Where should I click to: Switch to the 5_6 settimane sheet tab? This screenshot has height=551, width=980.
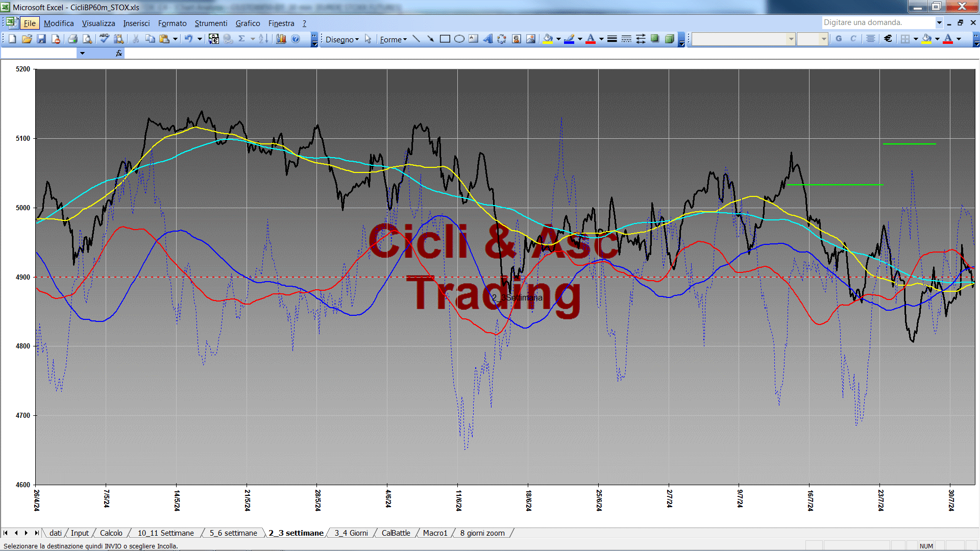233,533
